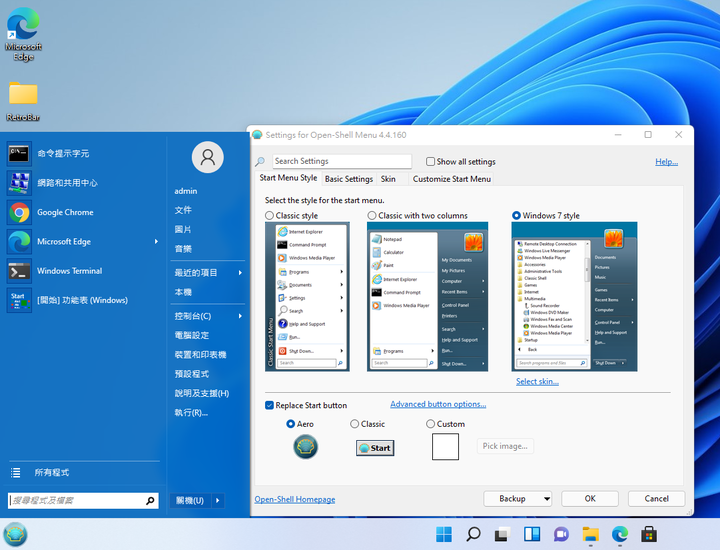Click the Aero shell button image
This screenshot has height=550, width=720.
tap(305, 447)
